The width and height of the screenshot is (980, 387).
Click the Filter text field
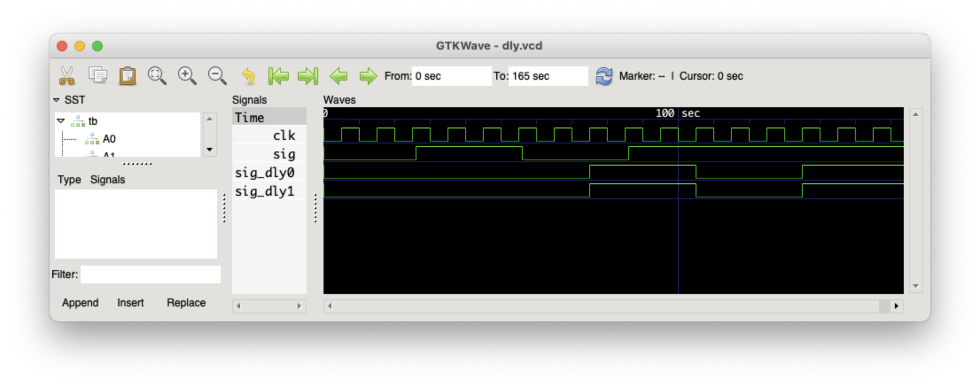[x=151, y=275]
